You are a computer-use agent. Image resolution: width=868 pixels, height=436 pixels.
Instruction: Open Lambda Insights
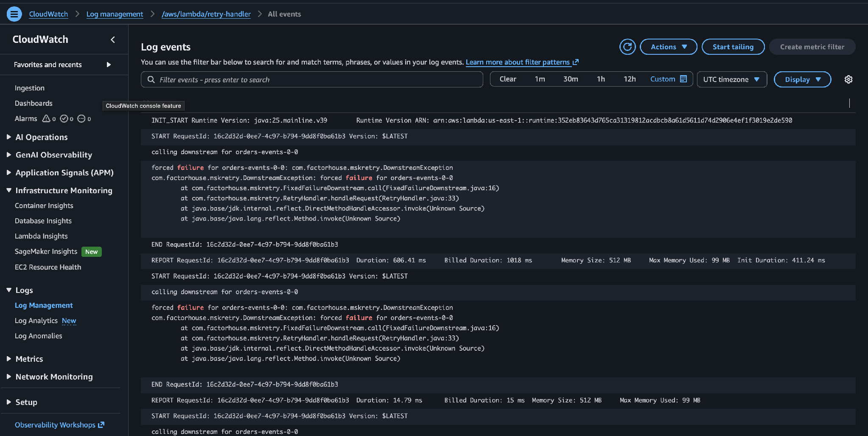pyautogui.click(x=41, y=236)
